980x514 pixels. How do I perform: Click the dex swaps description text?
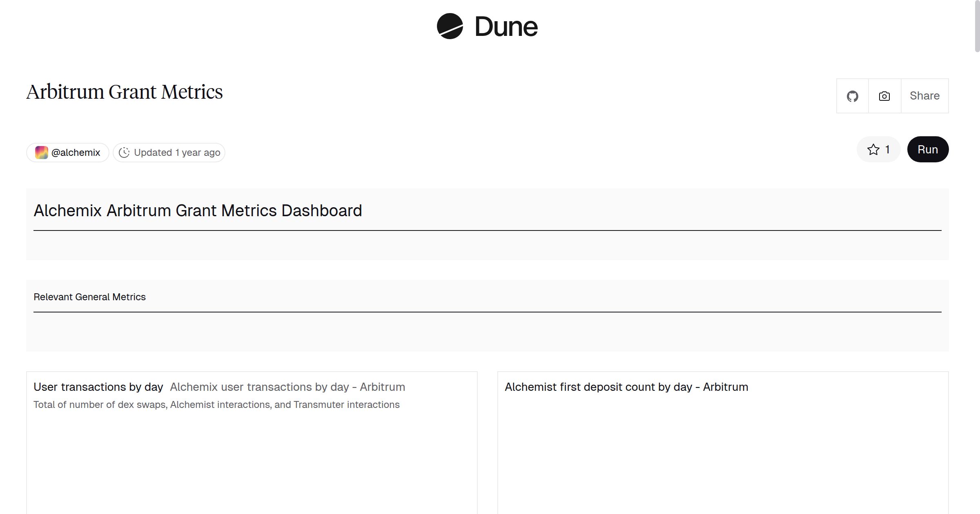pyautogui.click(x=216, y=405)
